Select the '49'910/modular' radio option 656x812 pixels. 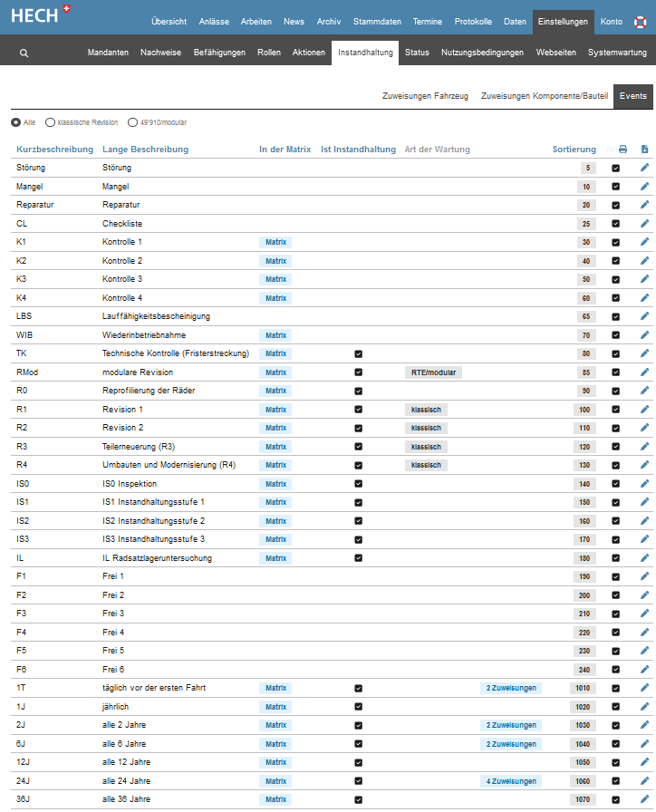click(x=132, y=122)
